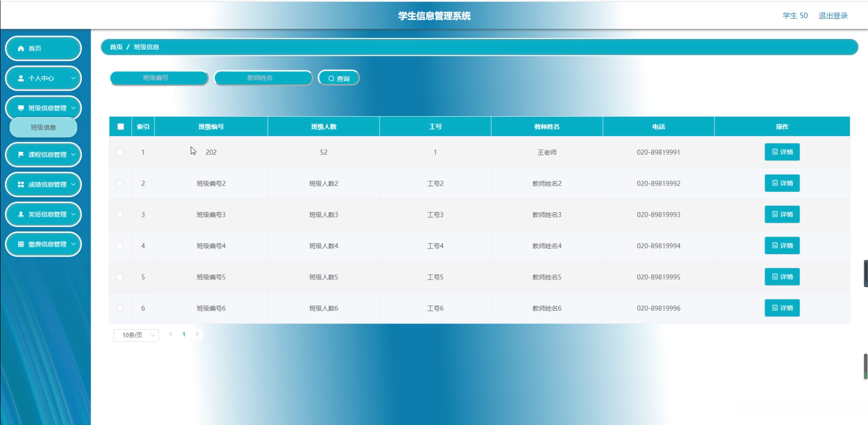
Task: Click the user icon beside 奖惩信息管理
Action: (x=21, y=214)
